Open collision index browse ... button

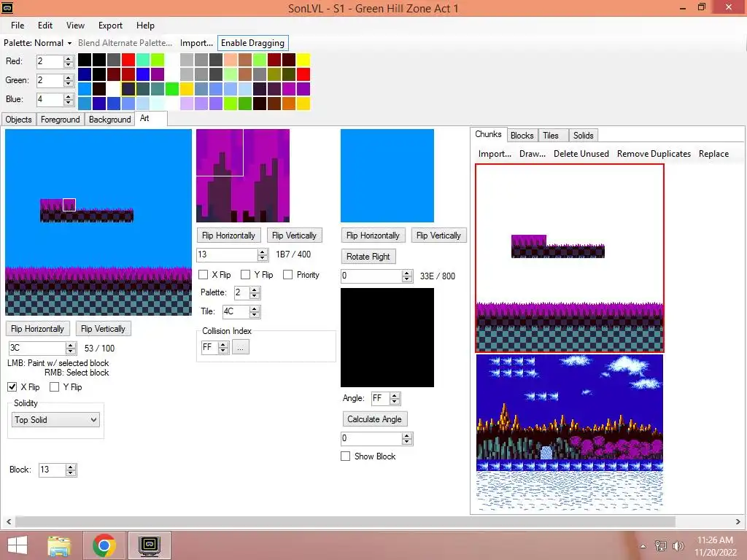pyautogui.click(x=240, y=348)
